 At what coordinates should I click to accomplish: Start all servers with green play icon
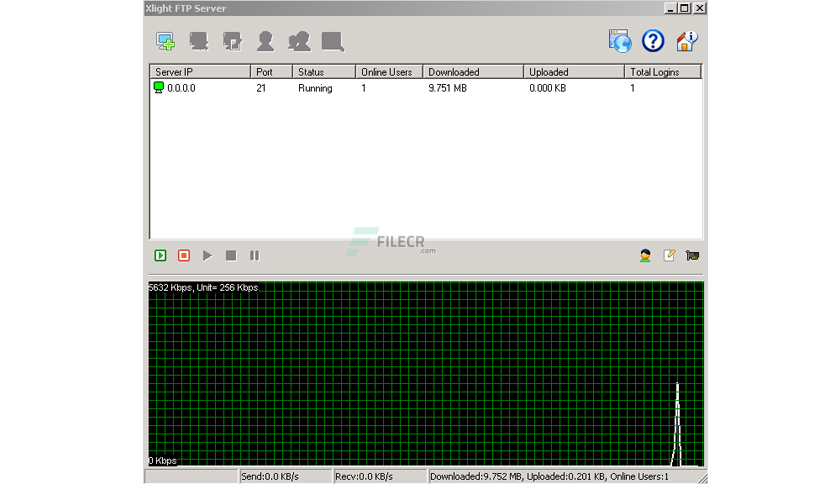[160, 255]
